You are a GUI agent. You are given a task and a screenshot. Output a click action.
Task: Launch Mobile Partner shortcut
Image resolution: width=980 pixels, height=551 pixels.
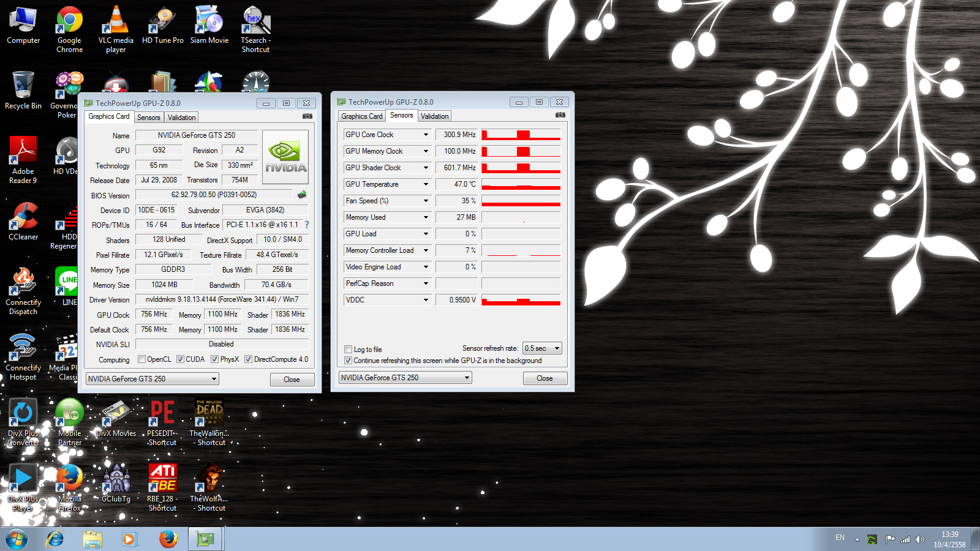(70, 422)
